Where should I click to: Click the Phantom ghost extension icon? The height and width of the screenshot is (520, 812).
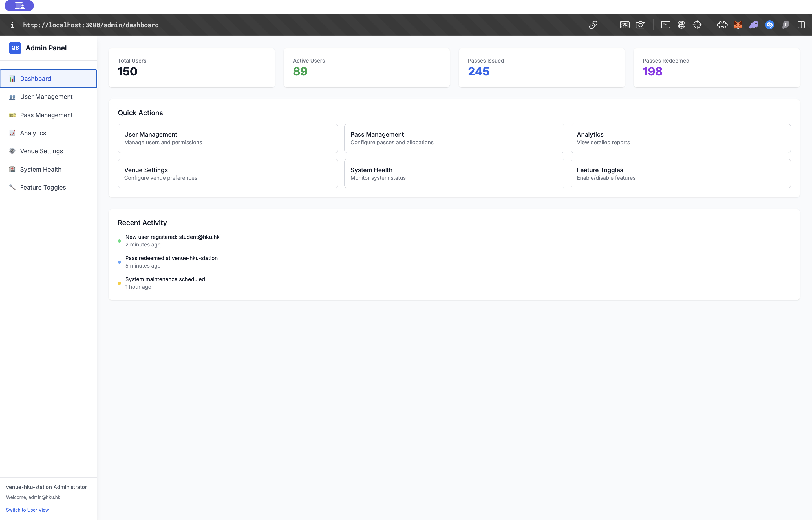(x=754, y=25)
